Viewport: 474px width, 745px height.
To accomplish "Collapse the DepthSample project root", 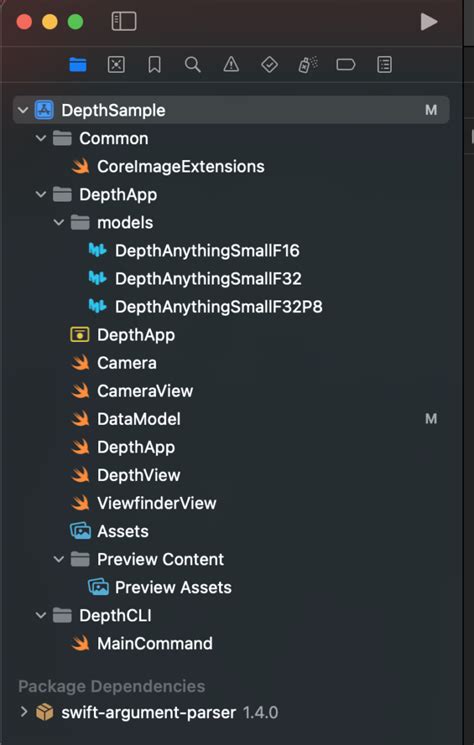I will (x=22, y=110).
